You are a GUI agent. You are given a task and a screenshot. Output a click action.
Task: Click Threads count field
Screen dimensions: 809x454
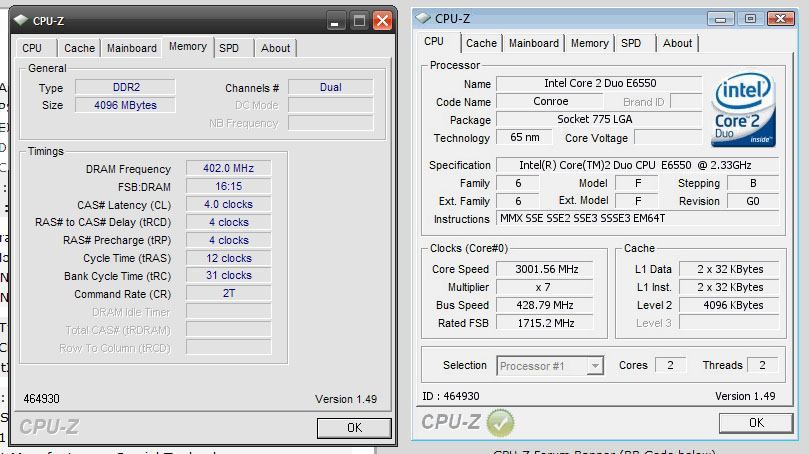click(x=762, y=365)
